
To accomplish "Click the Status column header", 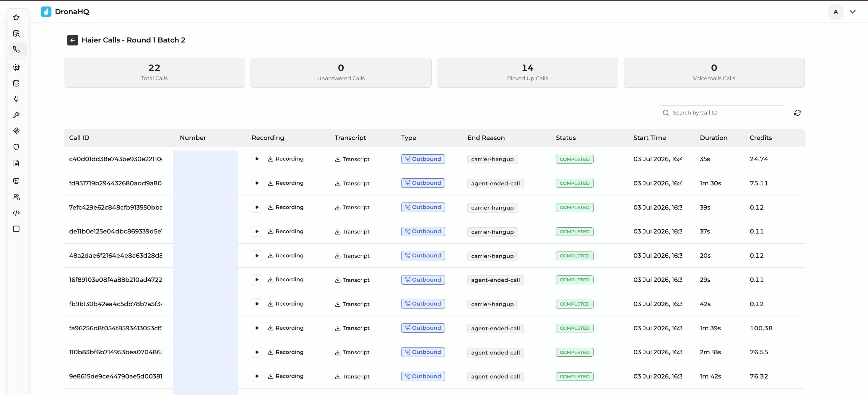I will pos(566,138).
